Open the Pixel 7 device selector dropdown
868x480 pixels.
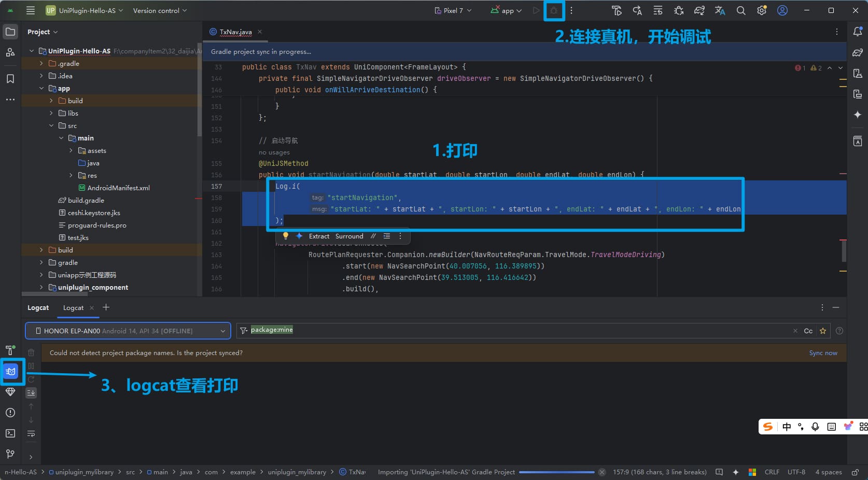(x=453, y=10)
